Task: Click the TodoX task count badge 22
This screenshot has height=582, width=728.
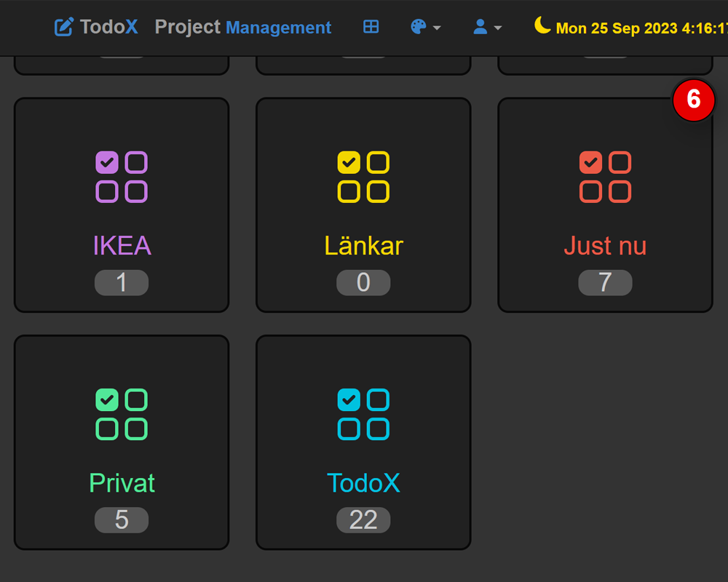Action: click(x=363, y=519)
